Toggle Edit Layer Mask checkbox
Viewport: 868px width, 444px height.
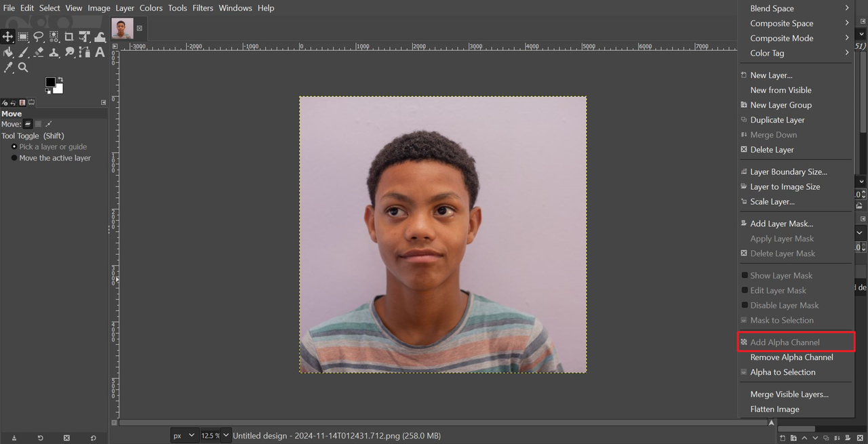pyautogui.click(x=745, y=290)
